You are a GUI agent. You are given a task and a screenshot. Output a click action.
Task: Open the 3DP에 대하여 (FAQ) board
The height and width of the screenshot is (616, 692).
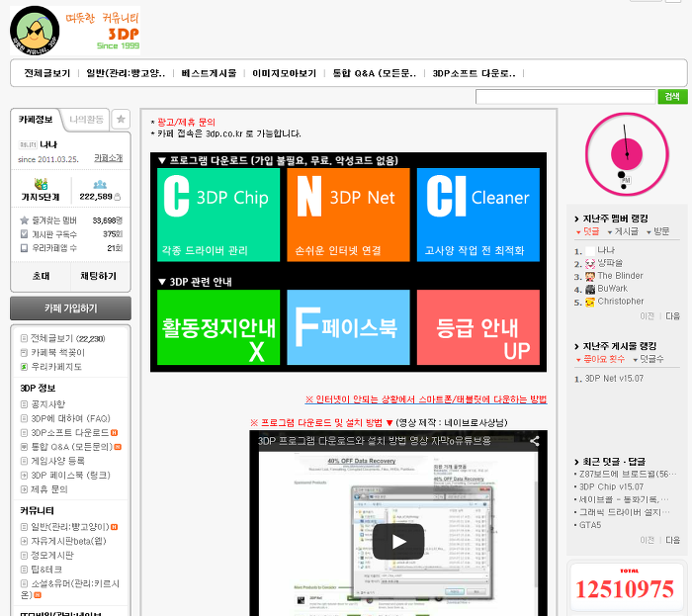[70, 418]
